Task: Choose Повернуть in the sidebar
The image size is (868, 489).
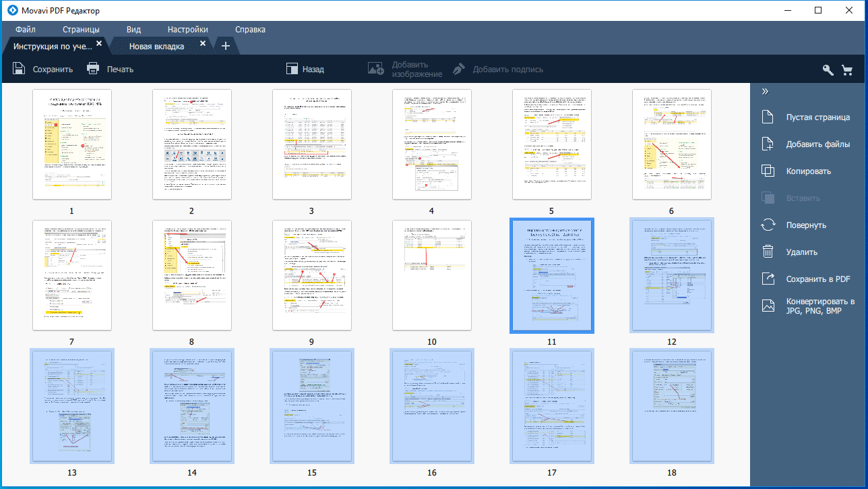Action: 806,225
